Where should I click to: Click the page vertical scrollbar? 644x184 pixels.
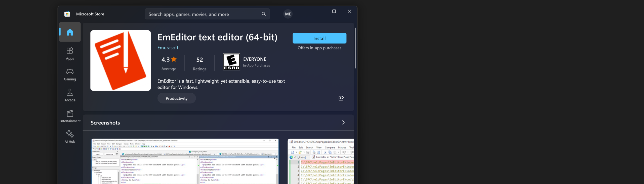click(x=355, y=48)
